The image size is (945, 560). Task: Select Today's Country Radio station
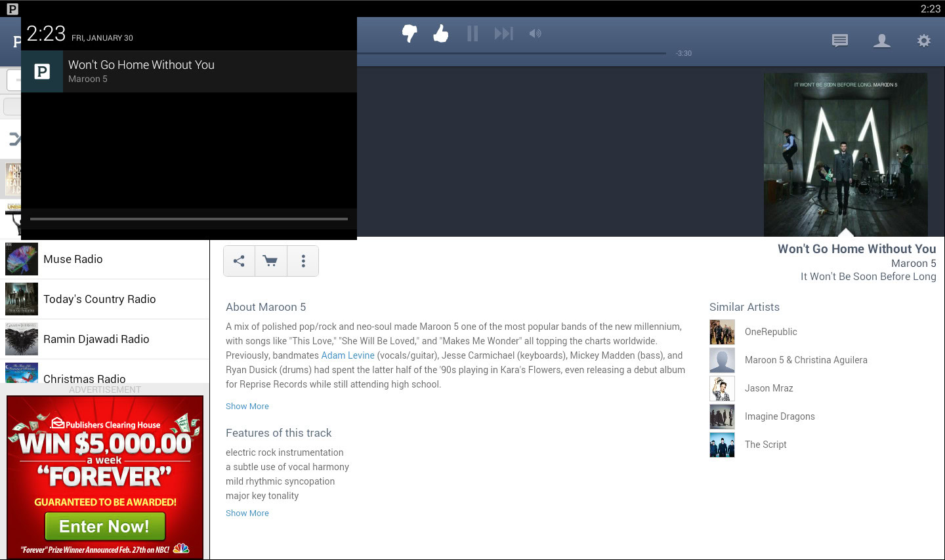(x=105, y=299)
